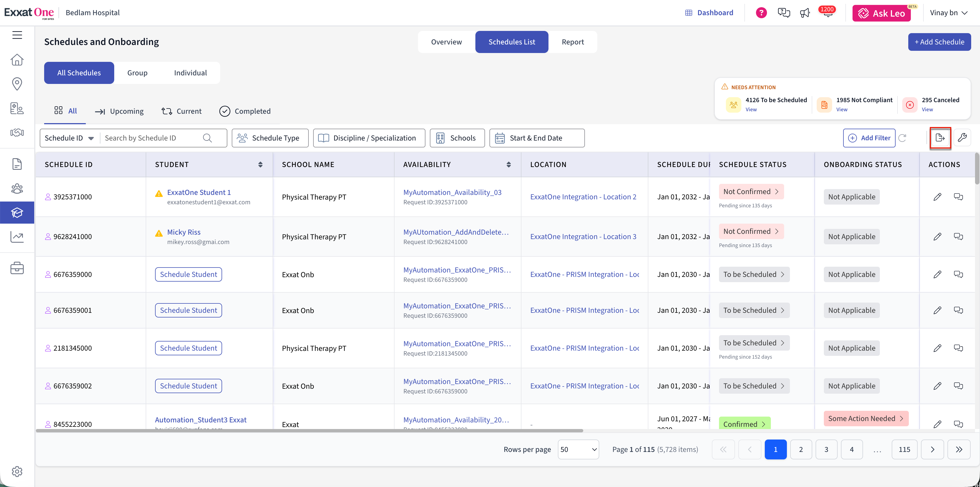Image resolution: width=980 pixels, height=487 pixels.
Task: Click the horizontal table scrollbar
Action: 309,431
